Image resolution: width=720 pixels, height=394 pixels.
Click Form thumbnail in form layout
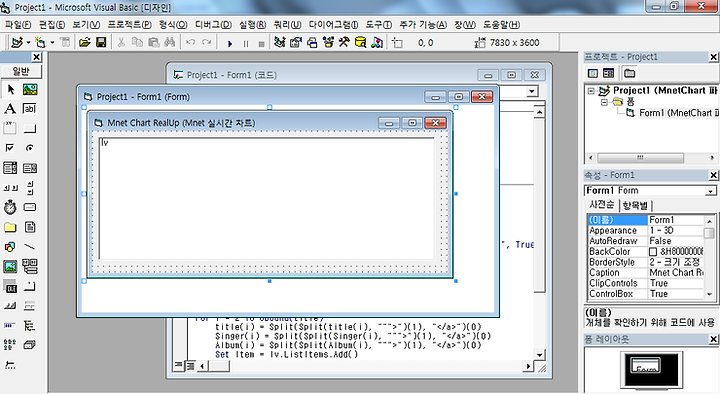pos(646,366)
